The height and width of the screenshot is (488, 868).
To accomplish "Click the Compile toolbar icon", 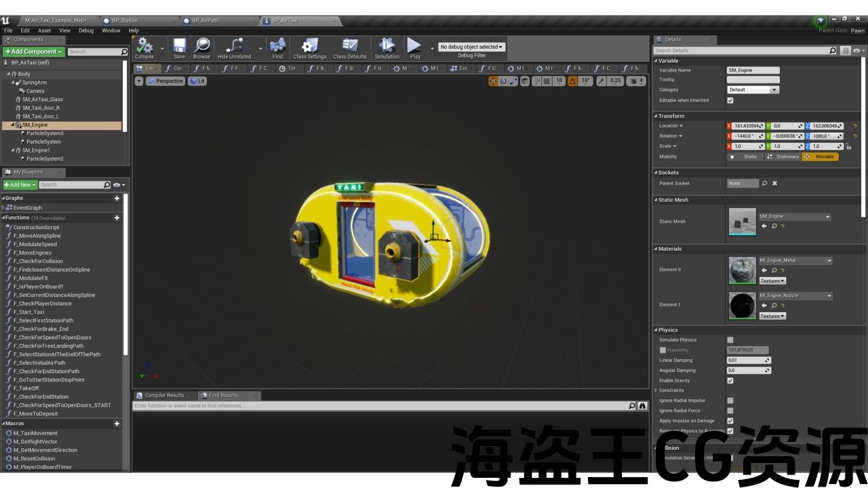I will click(144, 47).
